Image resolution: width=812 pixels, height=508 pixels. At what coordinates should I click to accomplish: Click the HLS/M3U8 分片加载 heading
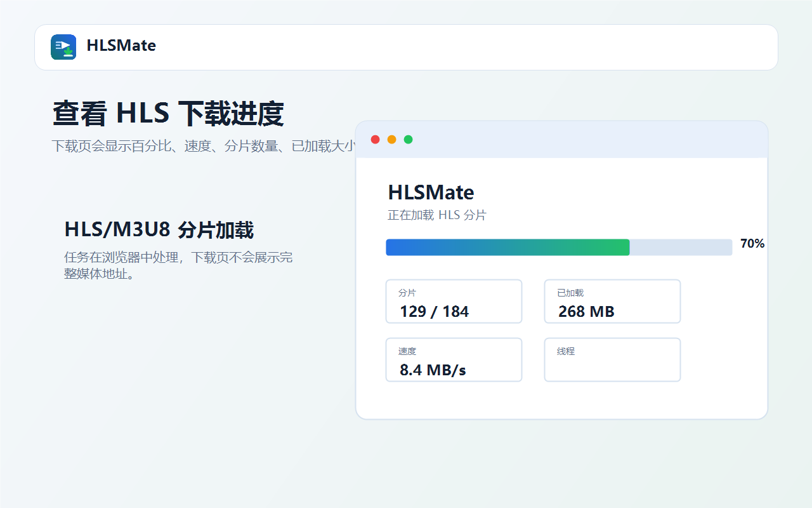159,230
